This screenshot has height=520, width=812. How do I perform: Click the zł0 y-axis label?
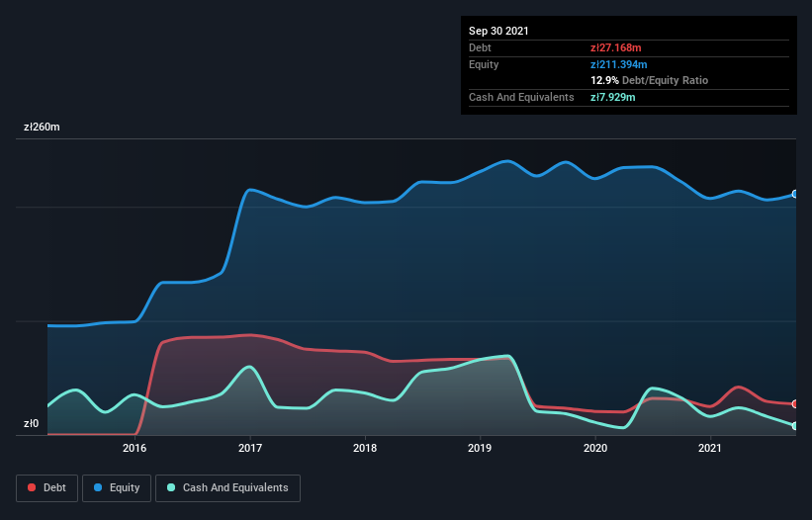click(31, 423)
